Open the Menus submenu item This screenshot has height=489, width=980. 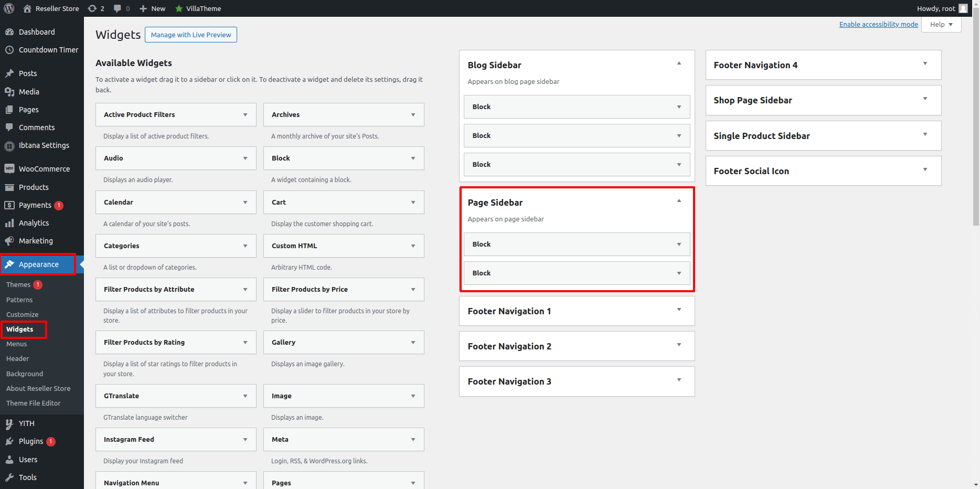[17, 344]
